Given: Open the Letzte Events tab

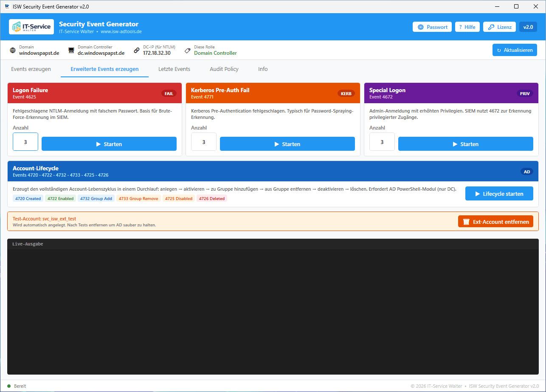Looking at the screenshot, I should coord(174,69).
